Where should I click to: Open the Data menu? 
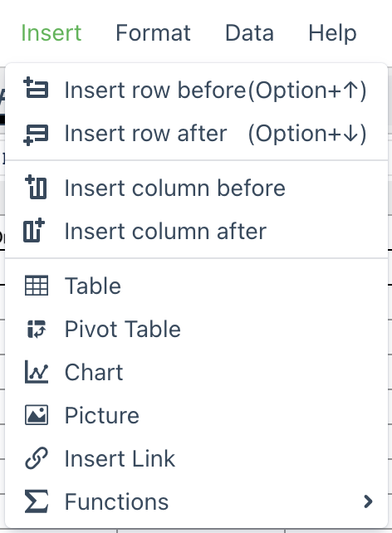click(x=249, y=33)
